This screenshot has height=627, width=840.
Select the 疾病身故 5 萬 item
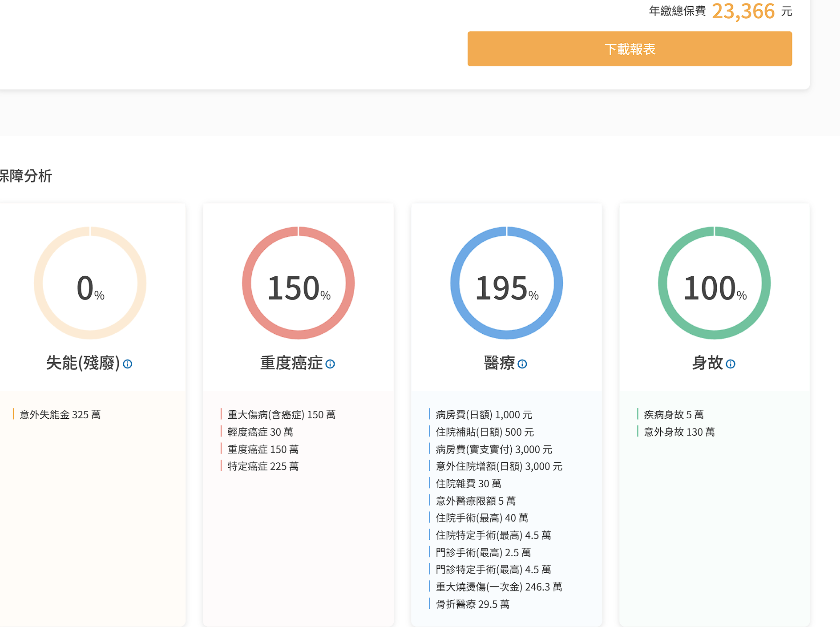(674, 415)
